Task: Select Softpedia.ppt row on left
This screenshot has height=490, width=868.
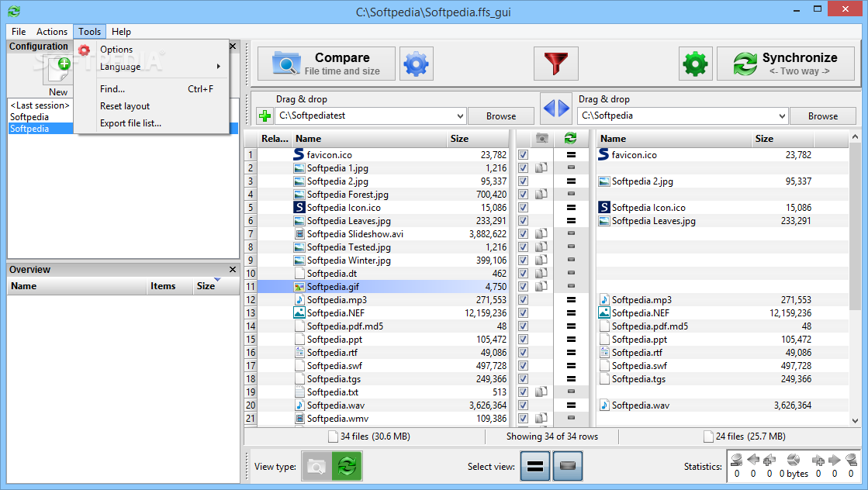Action: click(383, 340)
